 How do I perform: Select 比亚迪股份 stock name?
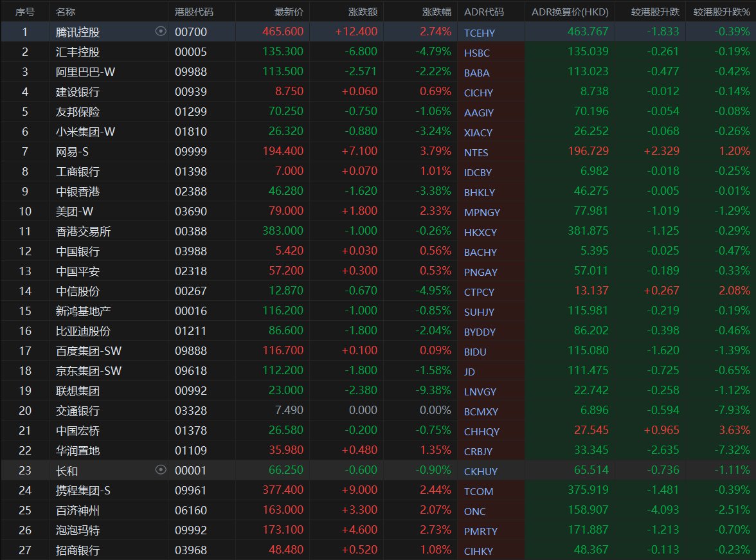tap(83, 331)
